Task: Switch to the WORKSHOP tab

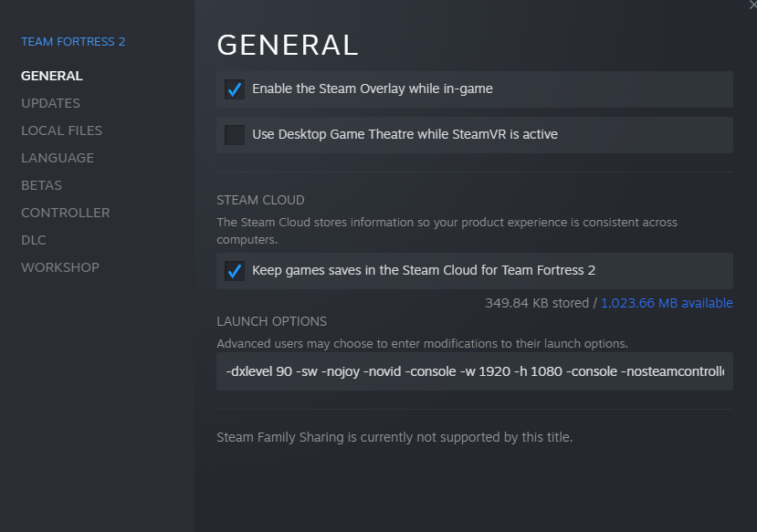Action: [60, 267]
